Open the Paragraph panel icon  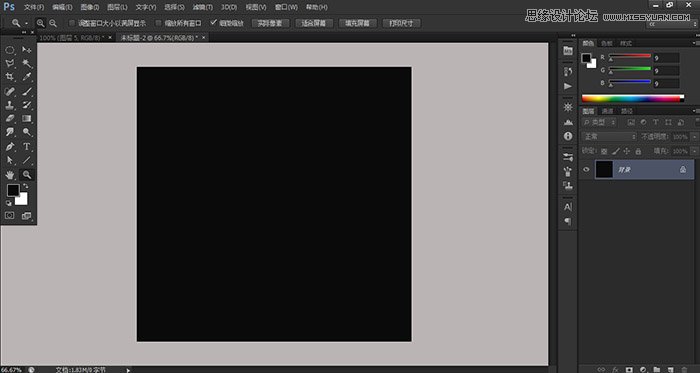coord(568,221)
